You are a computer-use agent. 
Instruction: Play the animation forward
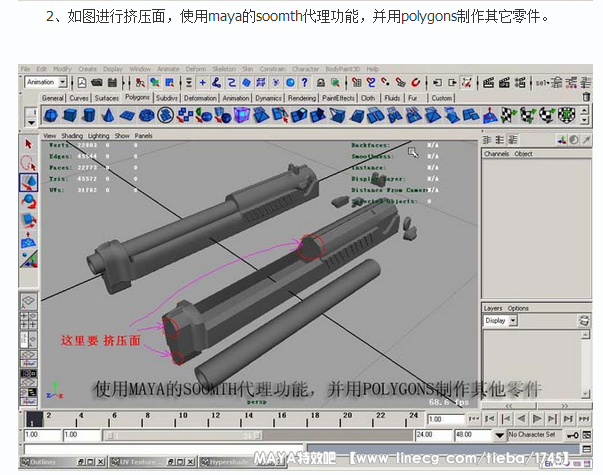tap(537, 418)
